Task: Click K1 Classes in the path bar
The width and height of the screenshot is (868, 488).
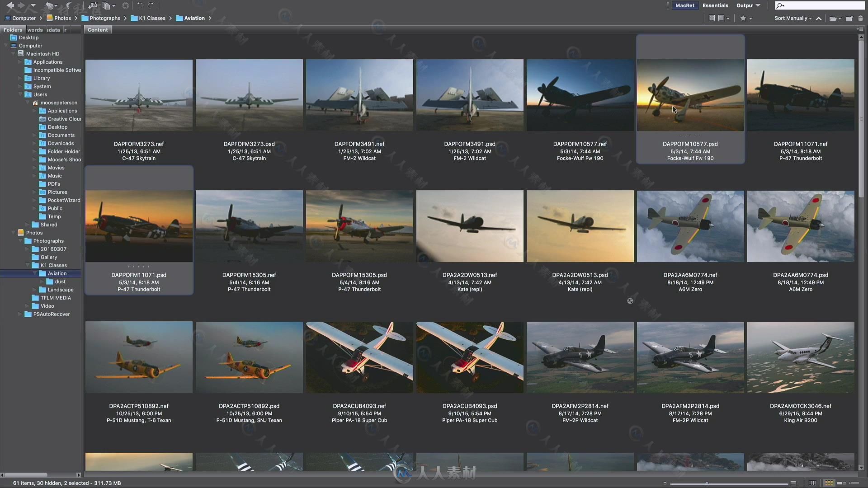Action: (148, 18)
